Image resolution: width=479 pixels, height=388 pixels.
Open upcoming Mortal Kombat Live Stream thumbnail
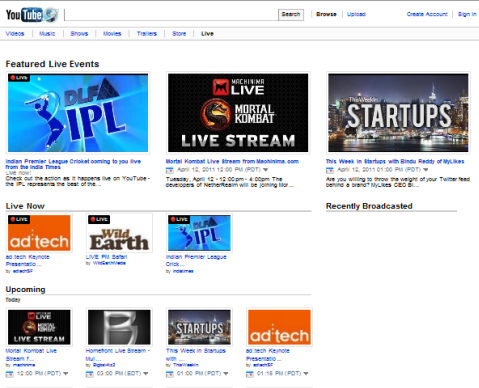pyautogui.click(x=39, y=327)
